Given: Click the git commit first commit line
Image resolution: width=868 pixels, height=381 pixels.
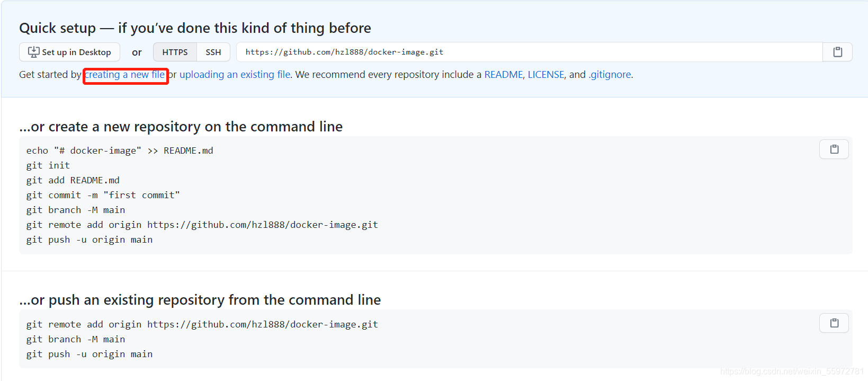Looking at the screenshot, I should tap(103, 195).
